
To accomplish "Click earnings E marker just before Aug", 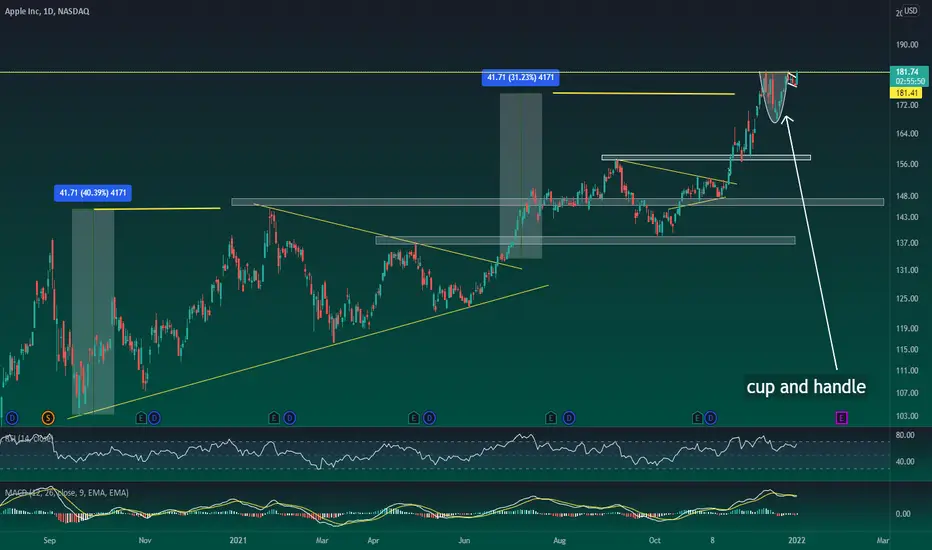I will (550, 418).
